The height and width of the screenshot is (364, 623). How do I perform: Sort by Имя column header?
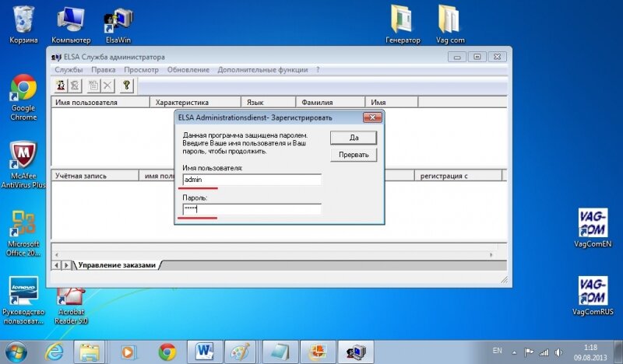tap(392, 103)
